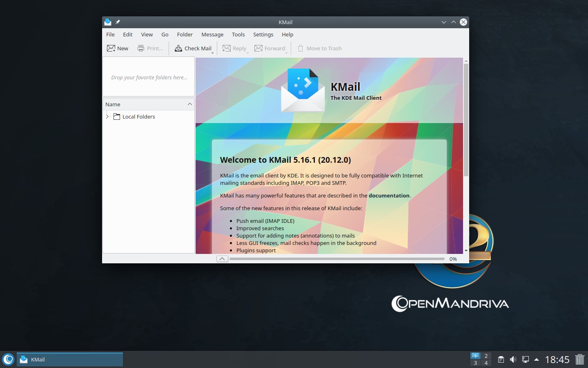Click the Forward toolbar button
Image resolution: width=588 pixels, height=368 pixels.
point(269,48)
